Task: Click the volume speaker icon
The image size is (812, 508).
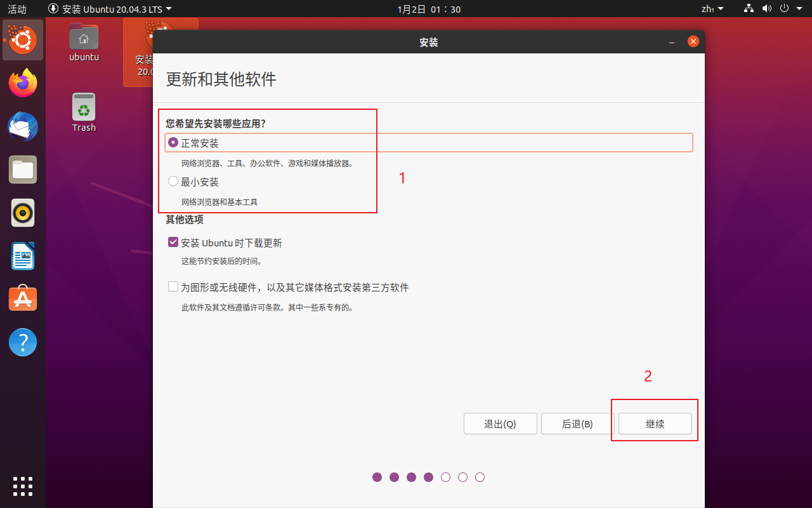Action: pos(766,9)
